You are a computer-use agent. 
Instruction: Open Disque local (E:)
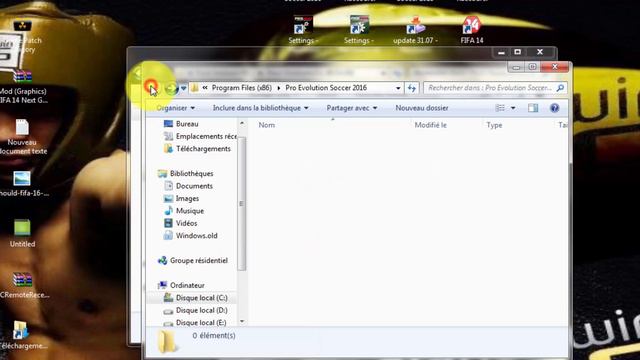click(196, 322)
